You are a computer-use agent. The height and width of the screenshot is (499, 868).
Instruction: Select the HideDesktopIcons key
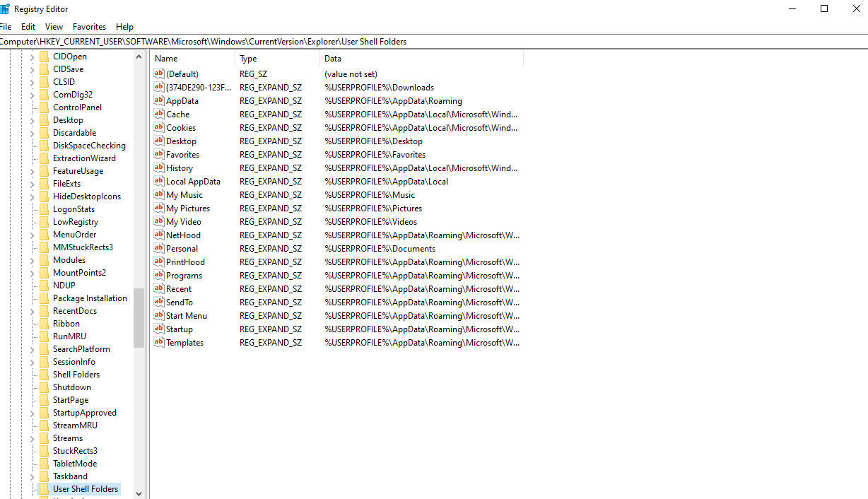86,196
